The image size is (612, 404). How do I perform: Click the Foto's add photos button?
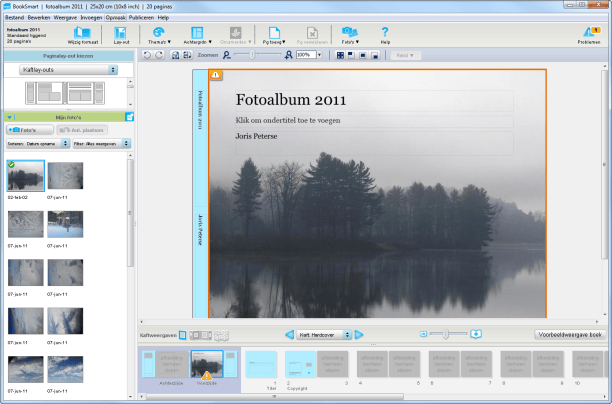point(30,130)
